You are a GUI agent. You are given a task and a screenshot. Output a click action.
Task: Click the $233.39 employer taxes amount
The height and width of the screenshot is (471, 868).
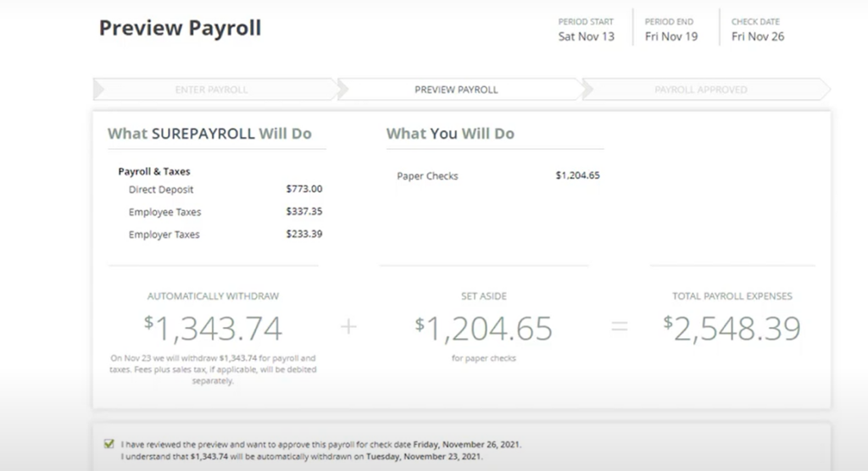(304, 234)
